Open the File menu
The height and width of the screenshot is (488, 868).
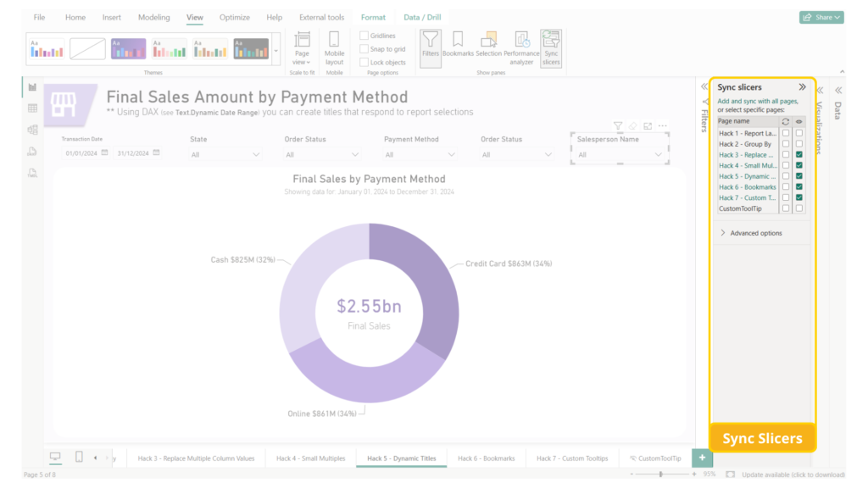[x=39, y=18]
